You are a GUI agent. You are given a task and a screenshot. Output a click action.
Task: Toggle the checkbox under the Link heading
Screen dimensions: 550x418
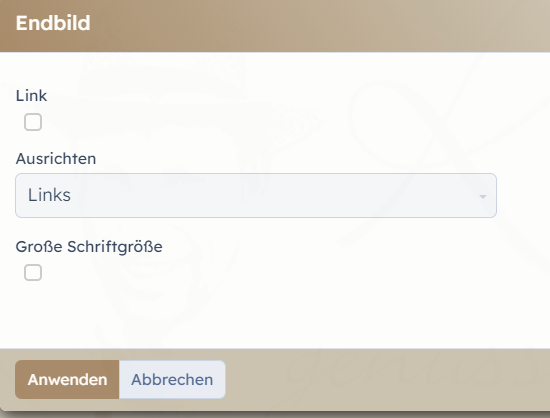33,122
